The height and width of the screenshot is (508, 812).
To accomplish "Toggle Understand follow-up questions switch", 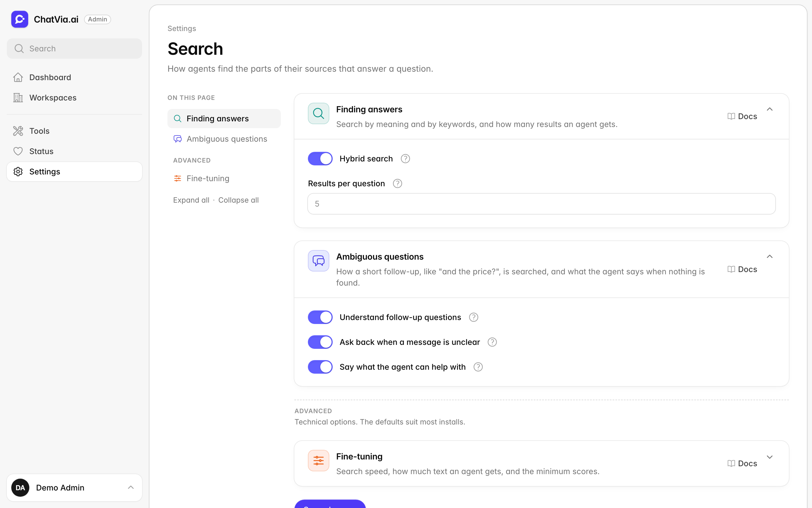I will 320,317.
